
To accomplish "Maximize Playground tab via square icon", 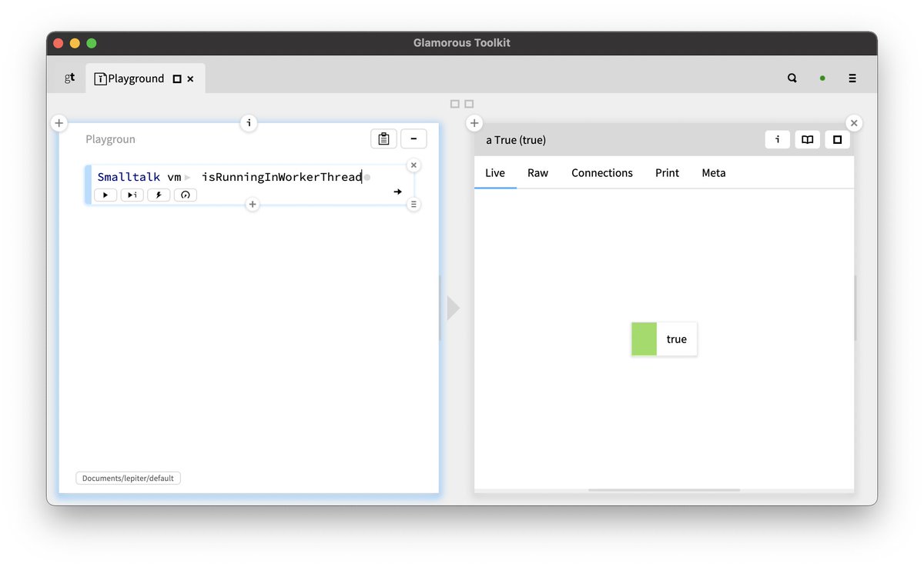I will 177,78.
